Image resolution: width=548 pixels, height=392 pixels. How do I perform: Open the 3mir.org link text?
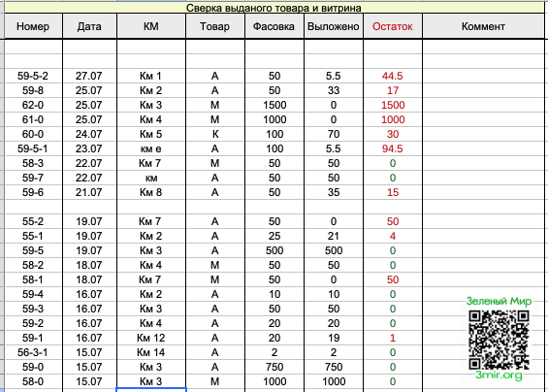point(499,376)
